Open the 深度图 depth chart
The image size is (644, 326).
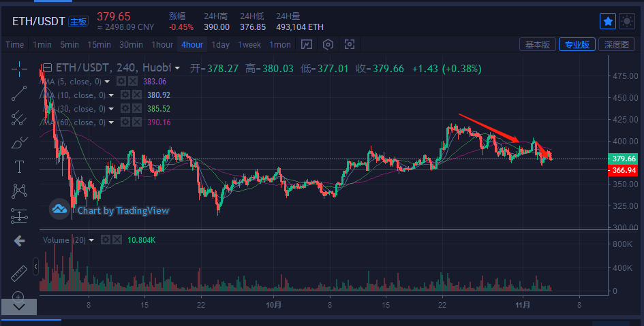(617, 44)
